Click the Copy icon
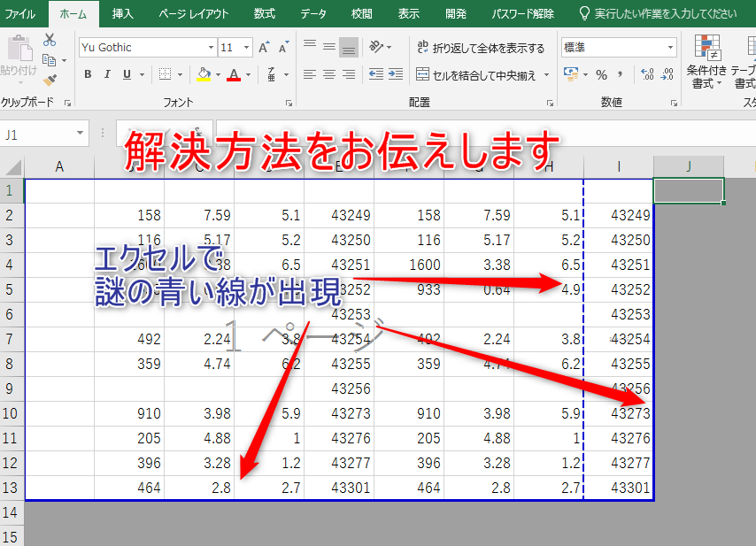756x546 pixels. pyautogui.click(x=49, y=58)
